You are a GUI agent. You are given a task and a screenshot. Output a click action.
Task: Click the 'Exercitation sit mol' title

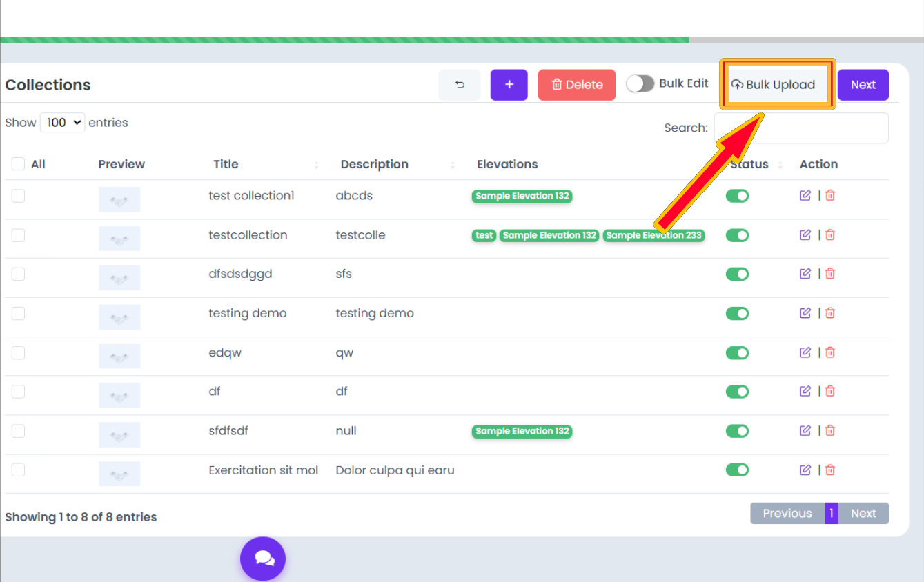tap(264, 470)
